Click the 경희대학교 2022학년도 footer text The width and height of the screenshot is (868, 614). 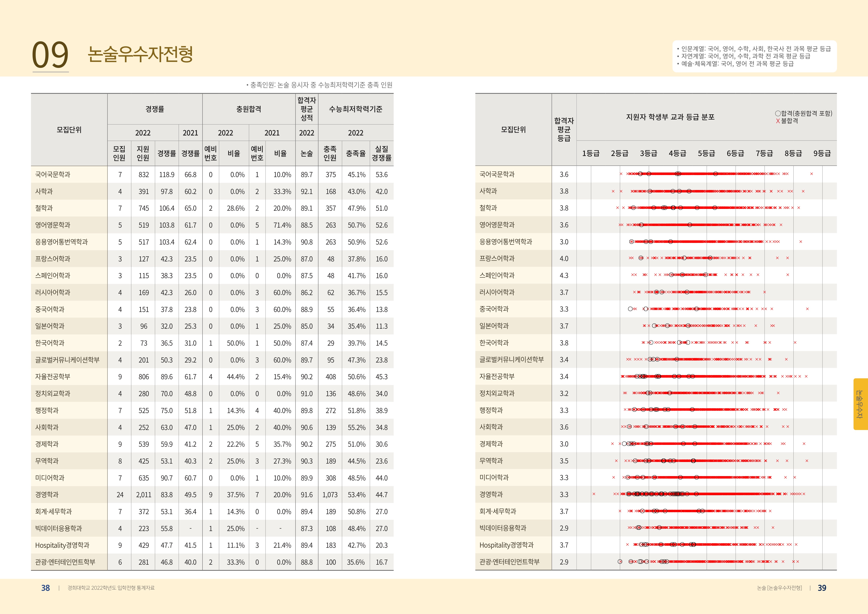(111, 588)
